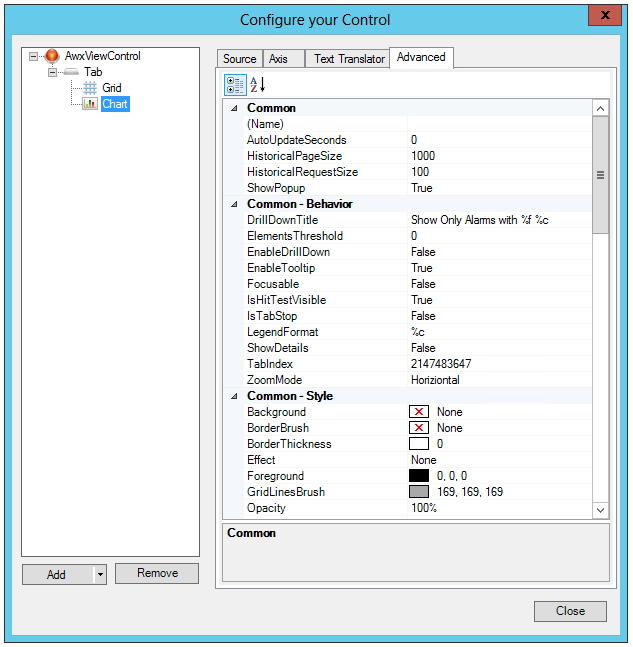
Task: Collapse the Common - Behavior category
Action: coord(234,204)
